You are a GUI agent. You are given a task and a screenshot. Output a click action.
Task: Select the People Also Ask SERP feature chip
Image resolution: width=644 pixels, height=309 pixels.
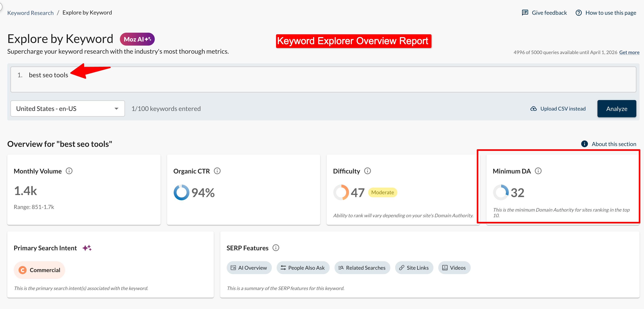pyautogui.click(x=303, y=267)
